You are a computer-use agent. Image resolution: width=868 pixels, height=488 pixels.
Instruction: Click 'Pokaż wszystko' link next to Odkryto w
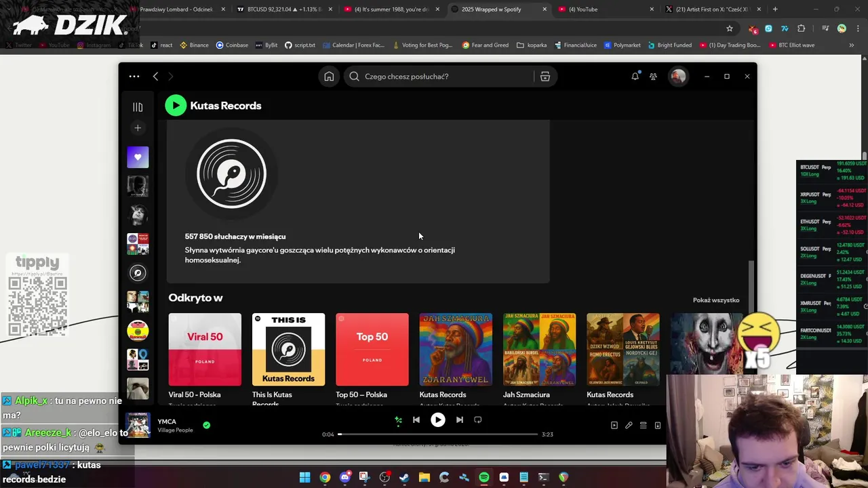tap(716, 300)
